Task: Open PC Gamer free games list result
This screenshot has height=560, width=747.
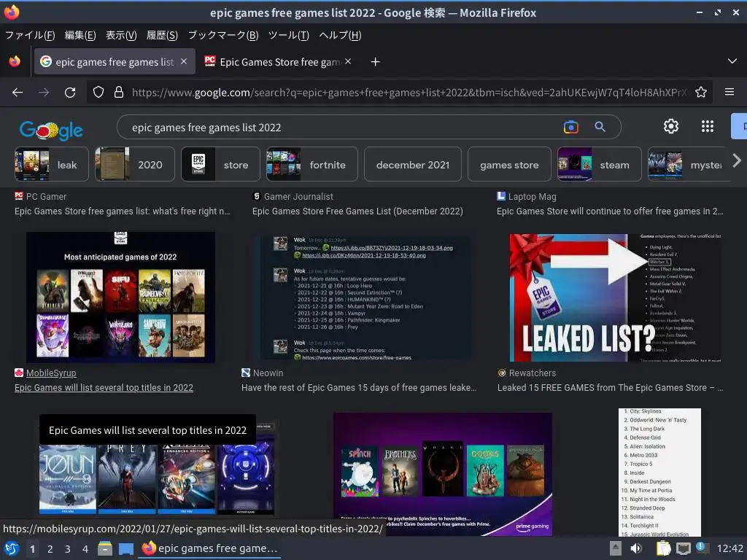Action: [x=123, y=211]
